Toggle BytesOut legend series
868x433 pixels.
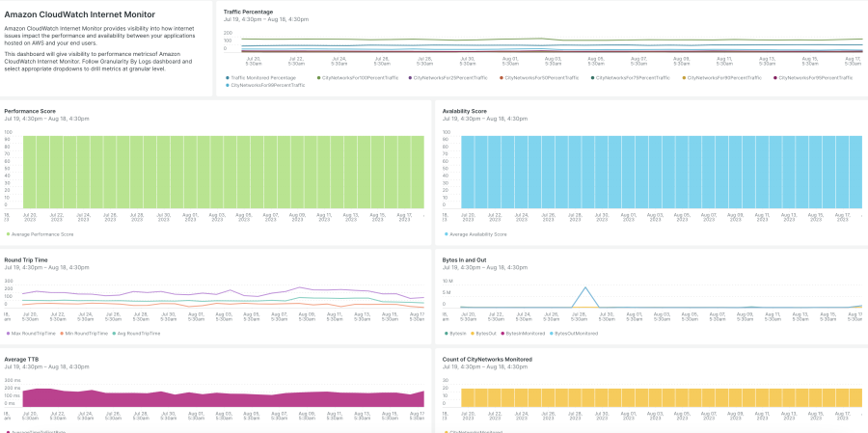coord(484,333)
